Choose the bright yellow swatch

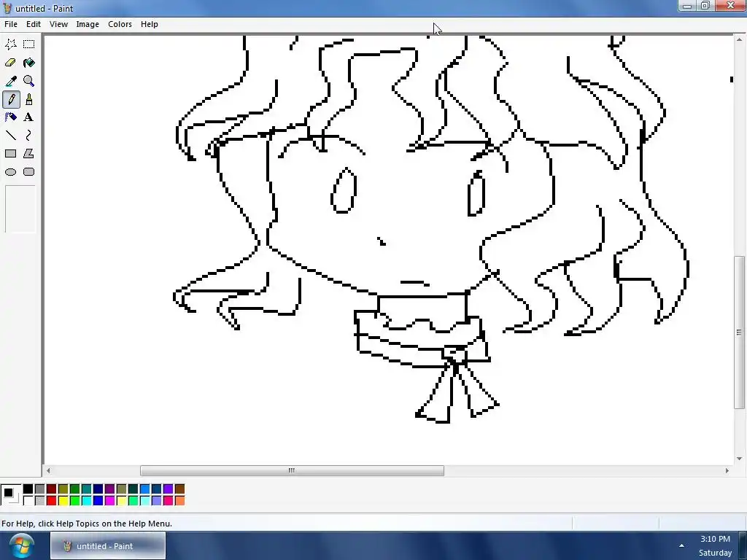click(x=63, y=500)
